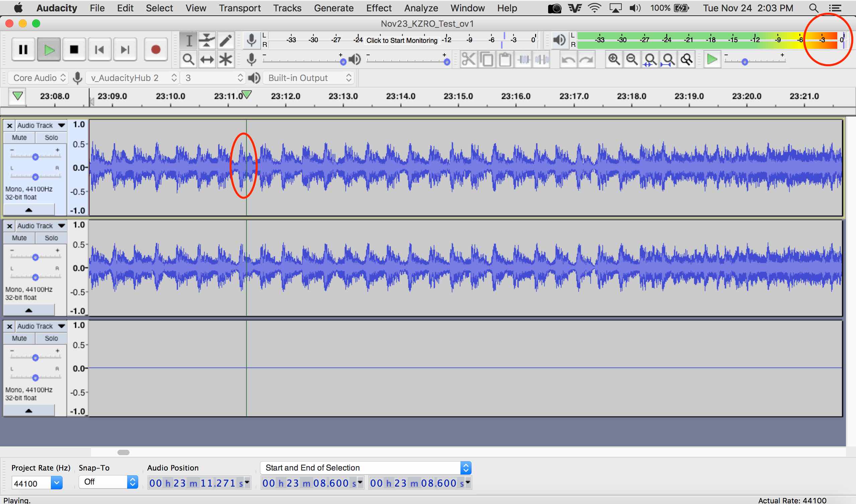This screenshot has width=856, height=504.
Task: Click the Undo icon
Action: pos(568,59)
